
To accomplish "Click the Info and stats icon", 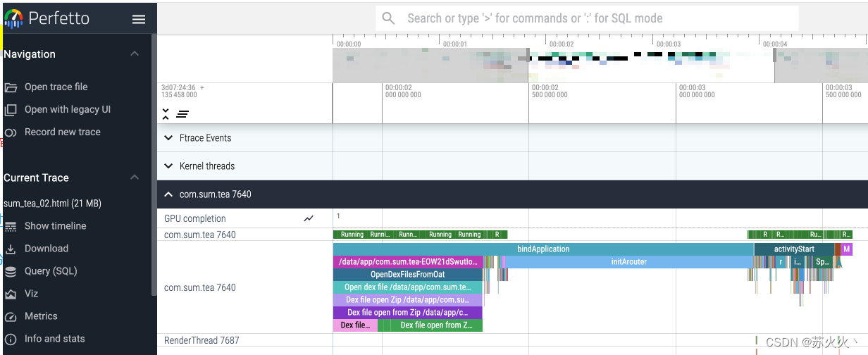I will coord(11,340).
